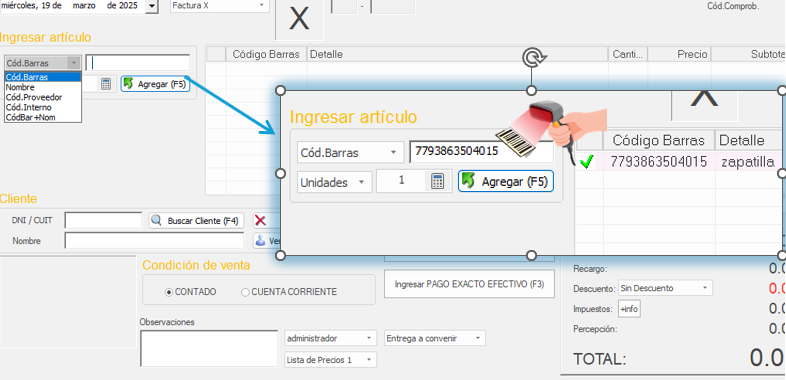Select the CUENTA CORRIENTE radio button
786x380 pixels.
click(x=245, y=292)
